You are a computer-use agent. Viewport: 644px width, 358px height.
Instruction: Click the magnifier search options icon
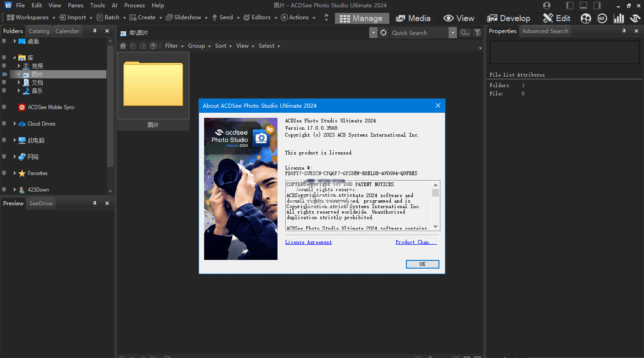pos(465,33)
